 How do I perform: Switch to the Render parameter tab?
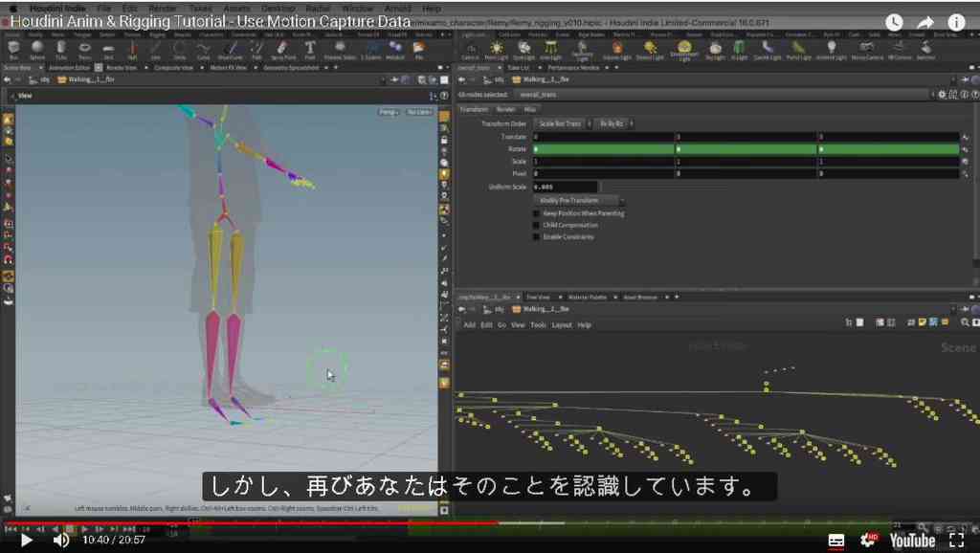pyautogui.click(x=505, y=109)
